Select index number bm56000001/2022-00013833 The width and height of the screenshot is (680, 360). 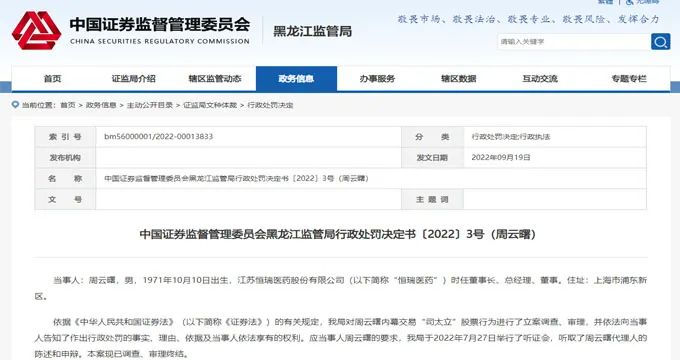158,136
